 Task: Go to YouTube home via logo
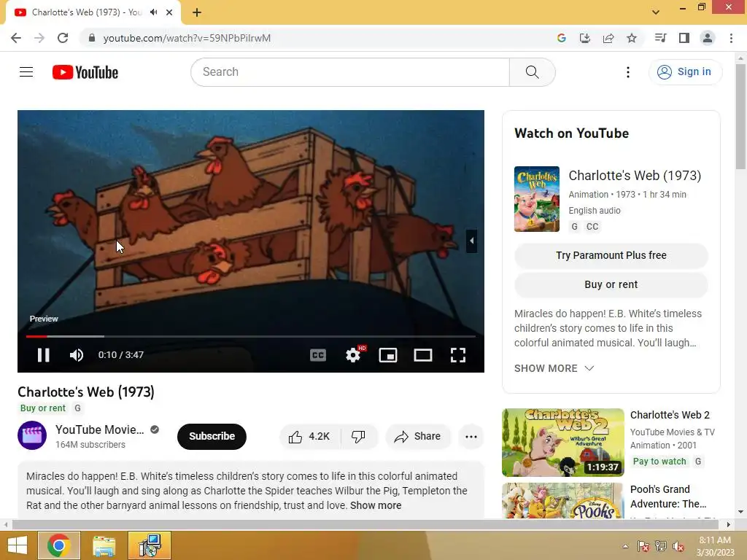(x=85, y=72)
